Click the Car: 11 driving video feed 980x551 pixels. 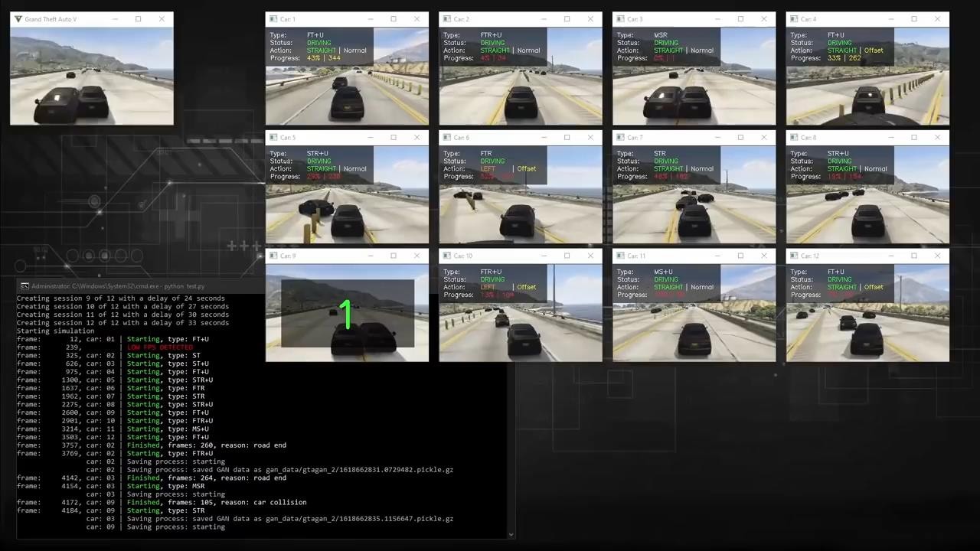point(694,313)
